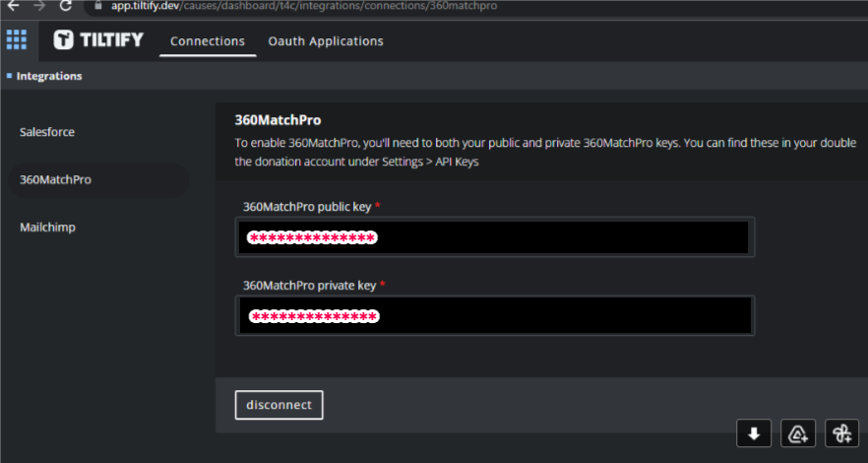Click the triangle plus overlay icon
The width and height of the screenshot is (868, 463).
click(x=798, y=433)
